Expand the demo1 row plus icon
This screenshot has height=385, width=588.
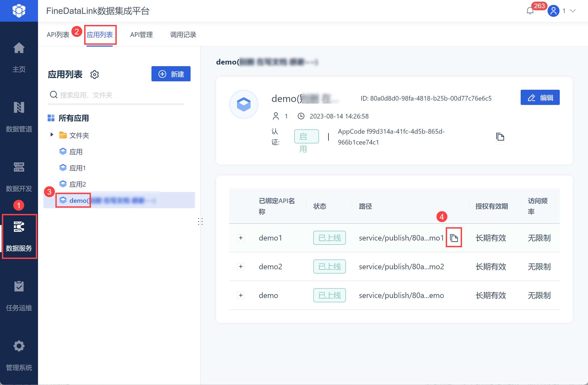coord(241,238)
